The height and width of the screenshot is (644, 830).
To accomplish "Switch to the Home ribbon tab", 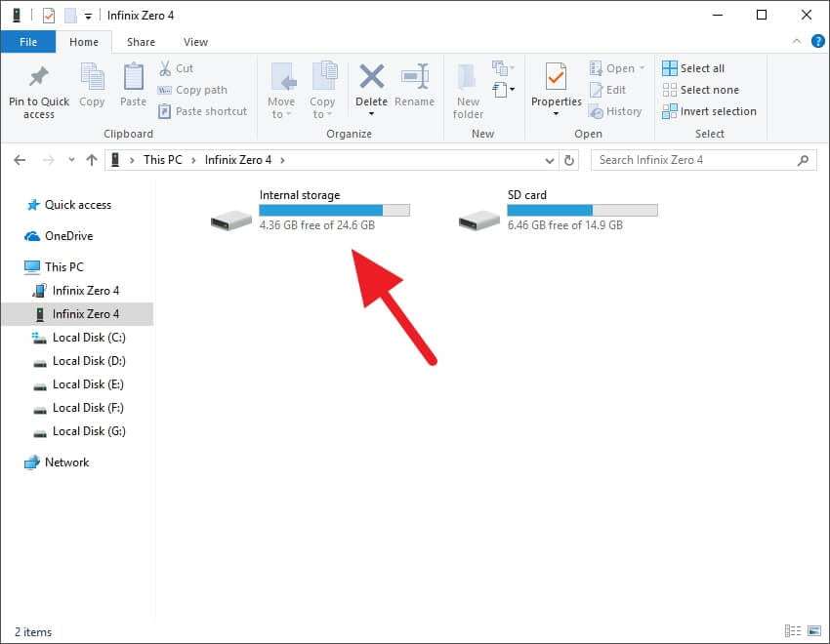I will tap(84, 42).
